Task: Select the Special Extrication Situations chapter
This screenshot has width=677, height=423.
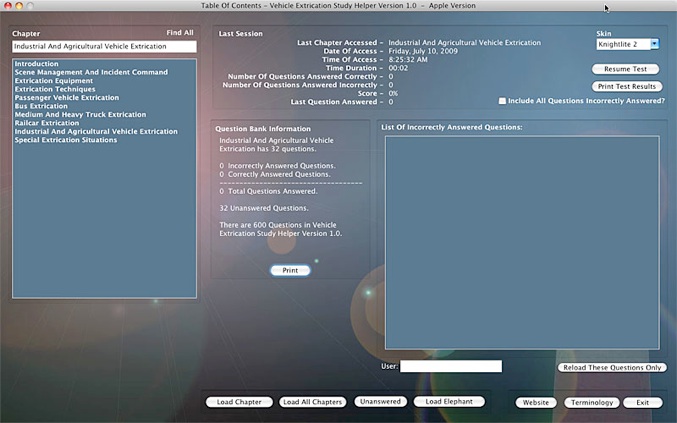Action: pyautogui.click(x=66, y=140)
